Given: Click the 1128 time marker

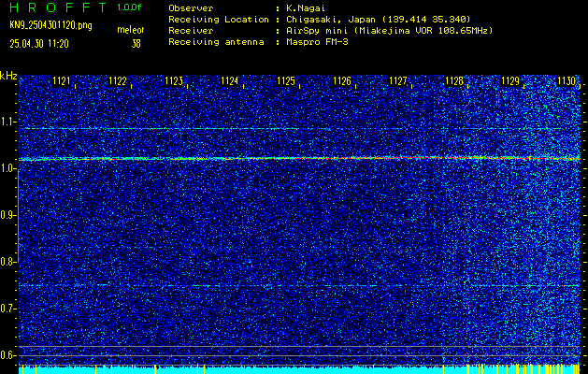Looking at the screenshot, I should (x=454, y=81).
